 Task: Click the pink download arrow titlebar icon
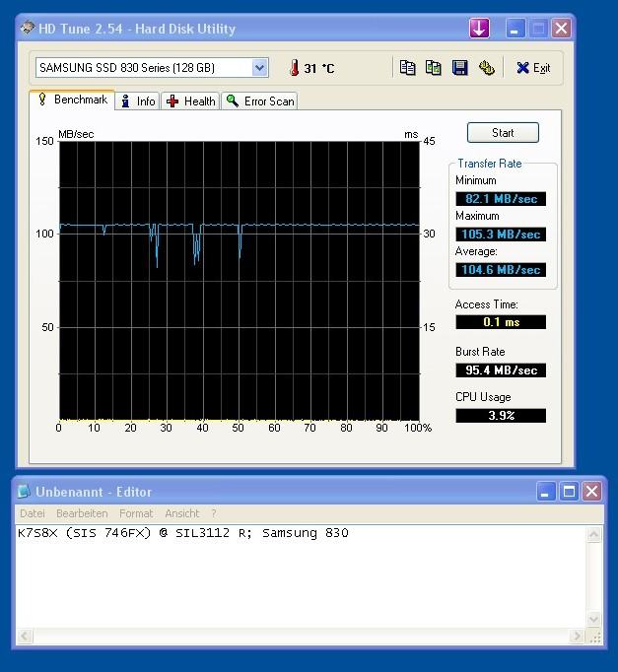[479, 29]
